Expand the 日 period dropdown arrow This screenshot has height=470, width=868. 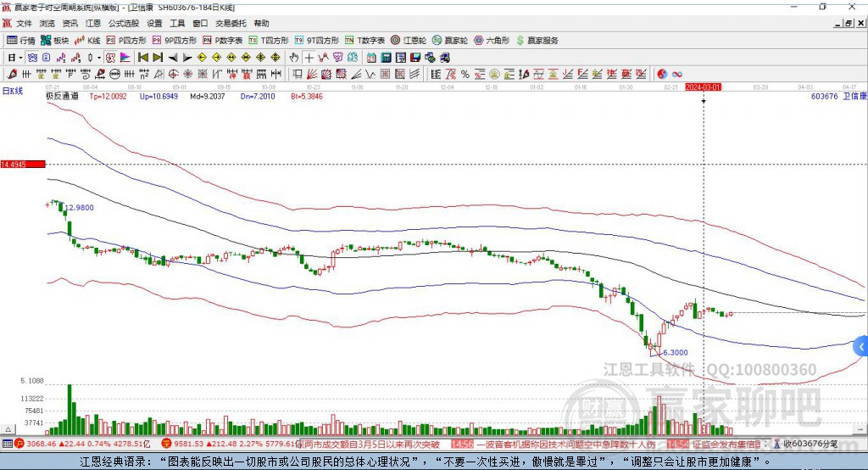tap(20, 58)
